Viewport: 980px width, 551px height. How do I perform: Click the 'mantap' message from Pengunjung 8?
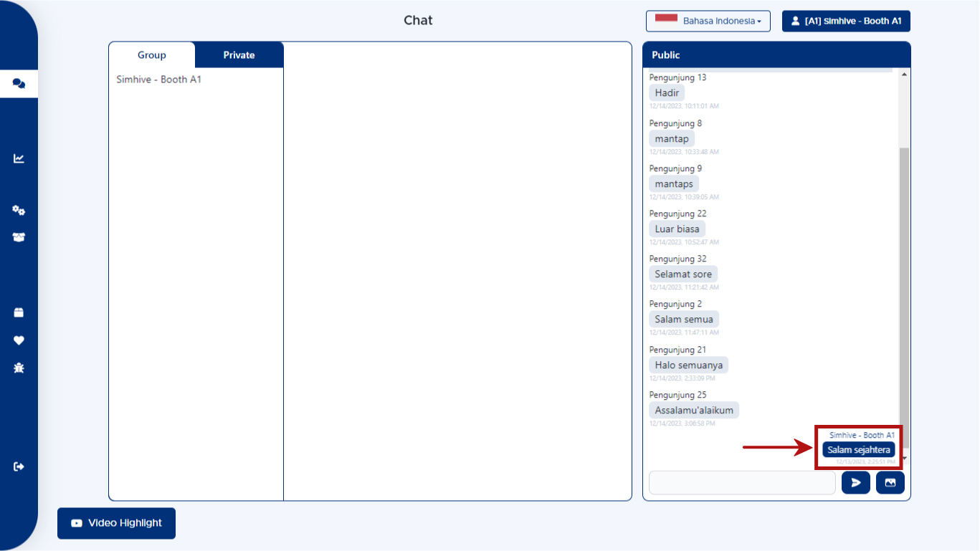point(672,139)
